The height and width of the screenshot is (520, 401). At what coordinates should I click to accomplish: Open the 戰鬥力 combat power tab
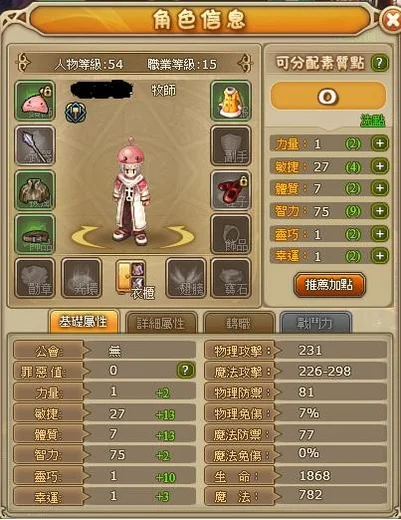tap(315, 323)
